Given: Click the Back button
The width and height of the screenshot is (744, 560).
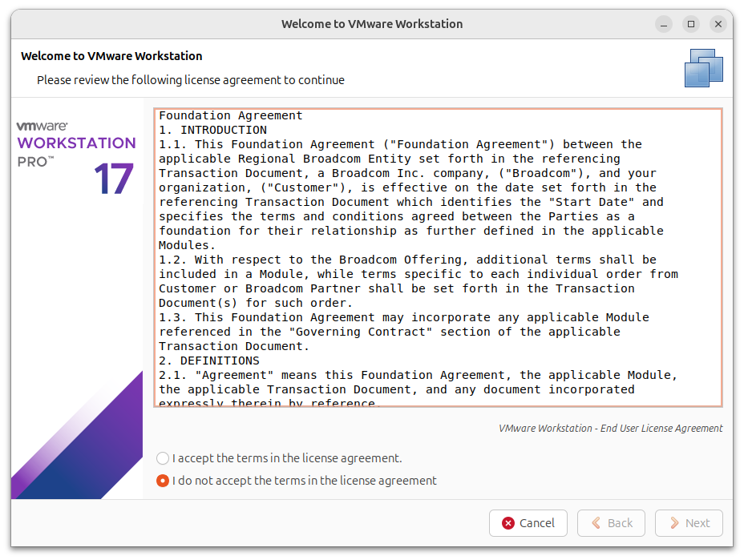Looking at the screenshot, I should click(611, 523).
